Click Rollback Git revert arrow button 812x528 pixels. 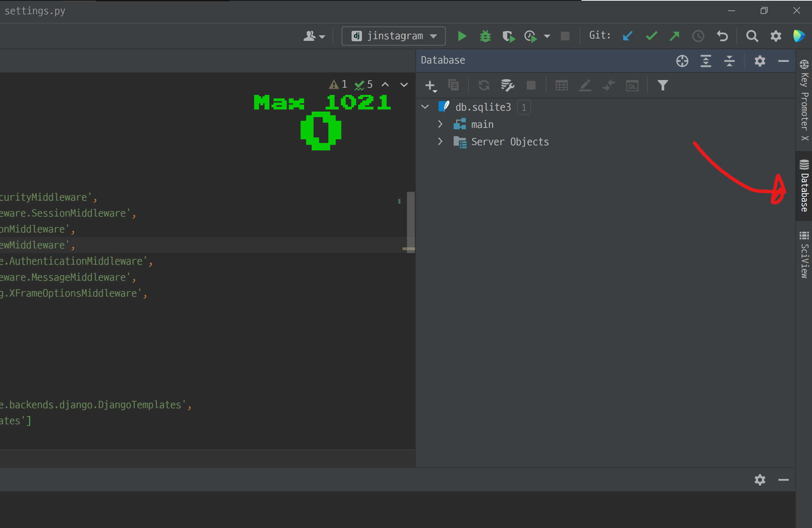(722, 36)
